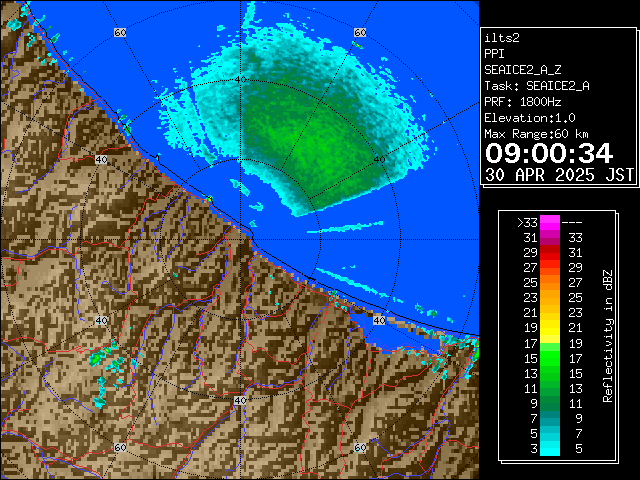Select the 'Elevation:1.0' value

pos(529,118)
